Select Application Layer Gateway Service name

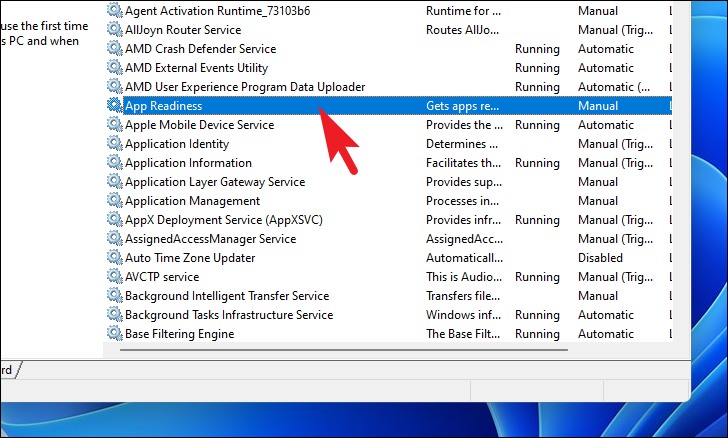tap(215, 182)
